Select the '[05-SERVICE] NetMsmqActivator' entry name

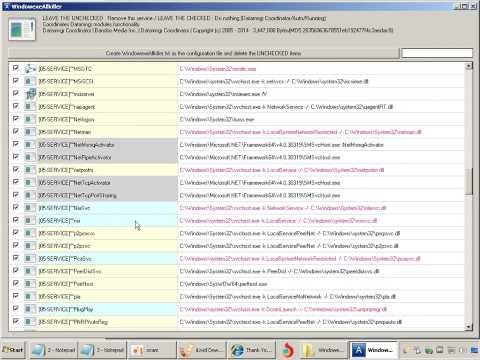(x=76, y=145)
